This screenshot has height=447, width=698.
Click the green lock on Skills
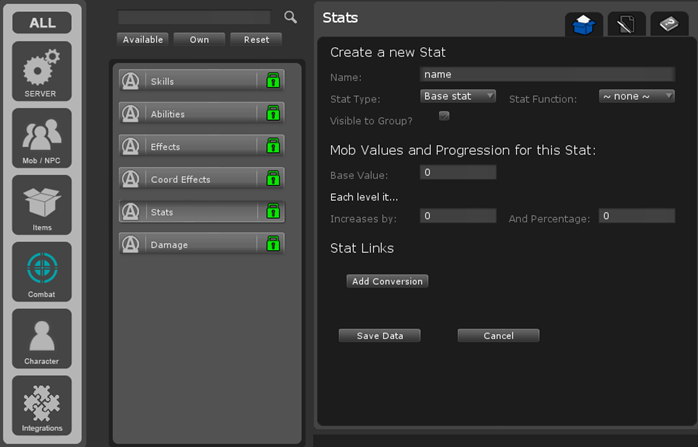point(272,81)
